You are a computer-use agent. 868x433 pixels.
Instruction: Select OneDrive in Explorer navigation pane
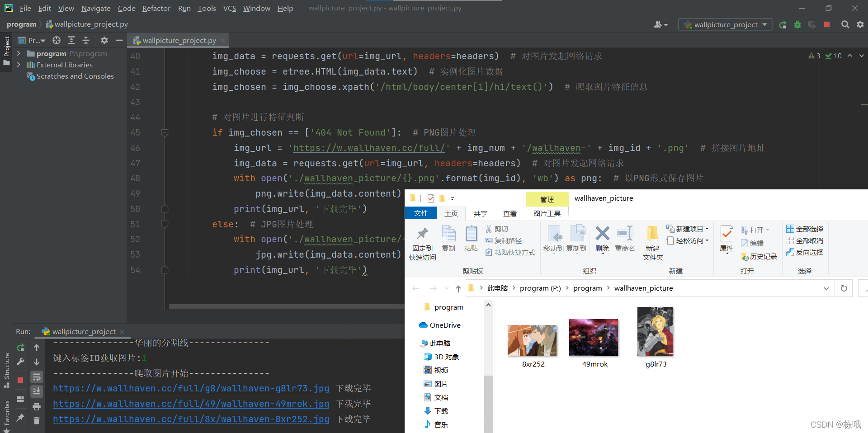(x=439, y=325)
